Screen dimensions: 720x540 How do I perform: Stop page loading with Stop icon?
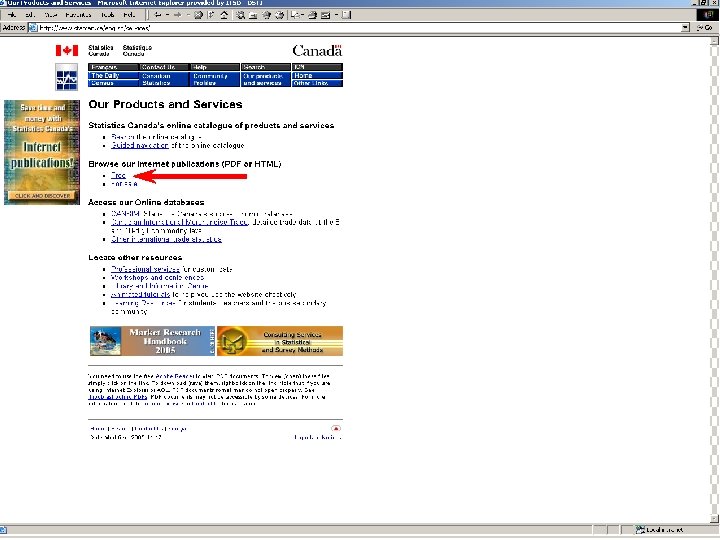click(198, 15)
